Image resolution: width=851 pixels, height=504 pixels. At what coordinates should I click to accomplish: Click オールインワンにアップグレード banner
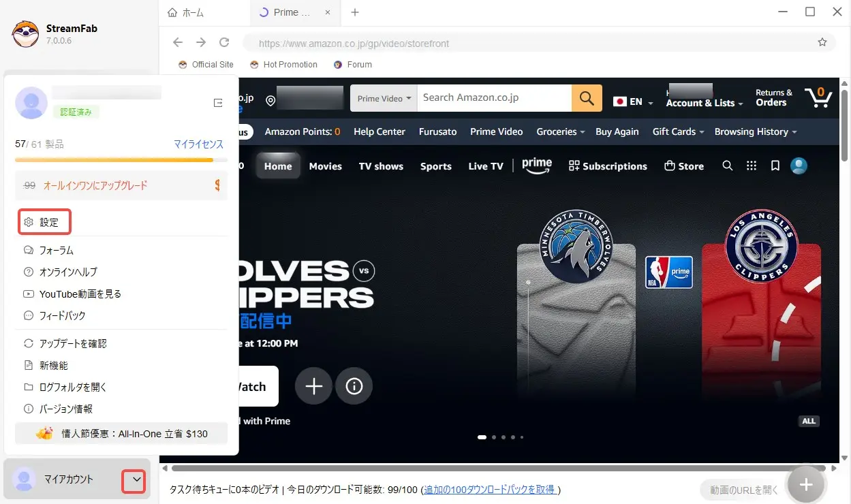pos(121,185)
